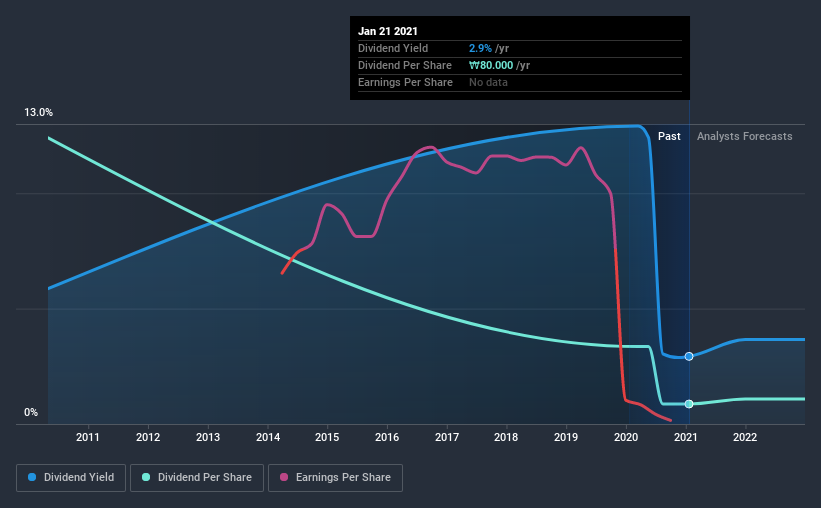Click the 2011 x-axis label
The image size is (821, 508).
click(x=87, y=437)
